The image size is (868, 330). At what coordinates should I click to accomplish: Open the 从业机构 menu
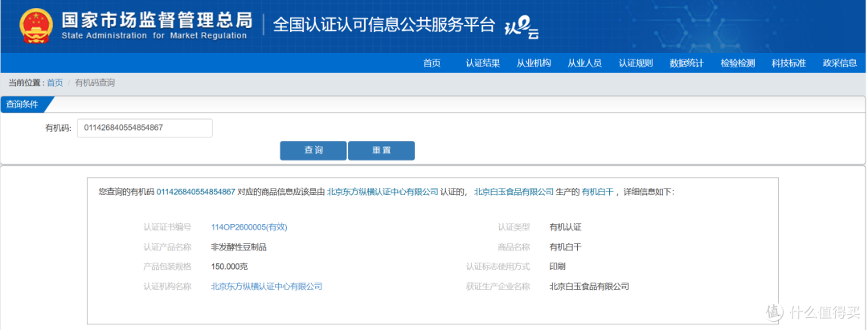pyautogui.click(x=534, y=63)
